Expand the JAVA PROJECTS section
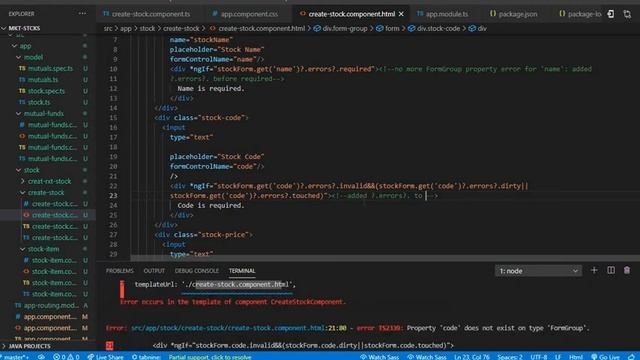 (x=29, y=346)
